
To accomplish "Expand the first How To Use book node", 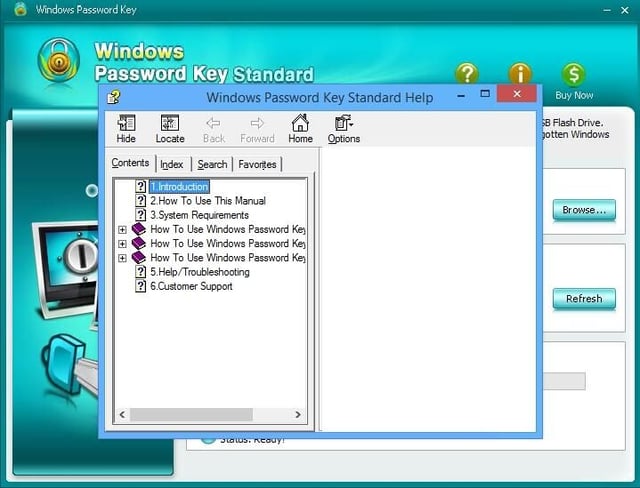I will click(122, 230).
